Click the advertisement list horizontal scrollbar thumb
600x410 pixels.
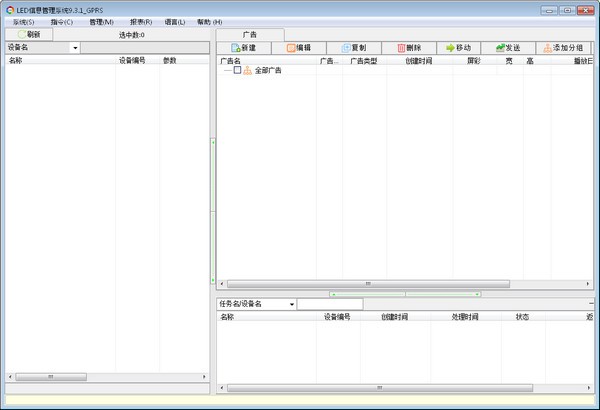[x=368, y=284]
